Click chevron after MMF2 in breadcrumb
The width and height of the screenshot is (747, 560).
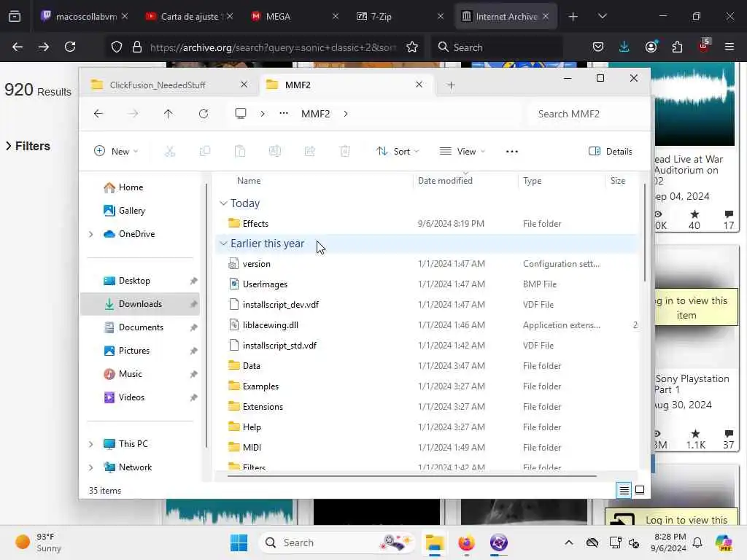pos(345,114)
